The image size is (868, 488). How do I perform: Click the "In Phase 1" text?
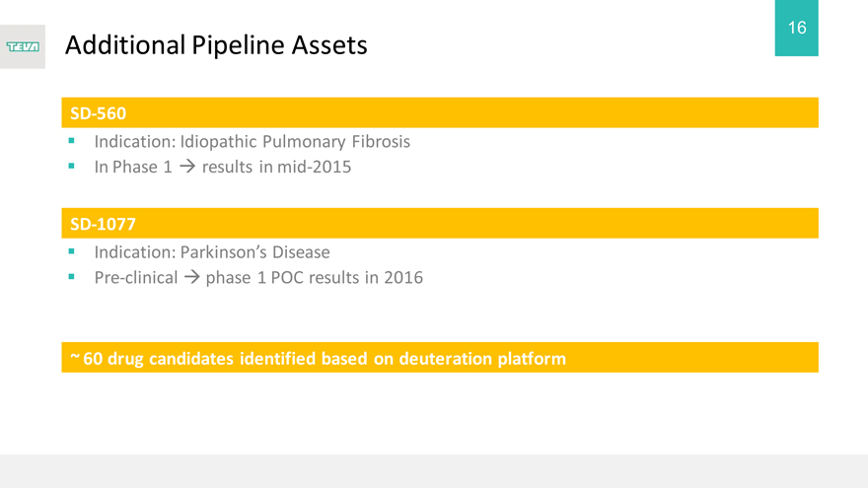coord(133,168)
